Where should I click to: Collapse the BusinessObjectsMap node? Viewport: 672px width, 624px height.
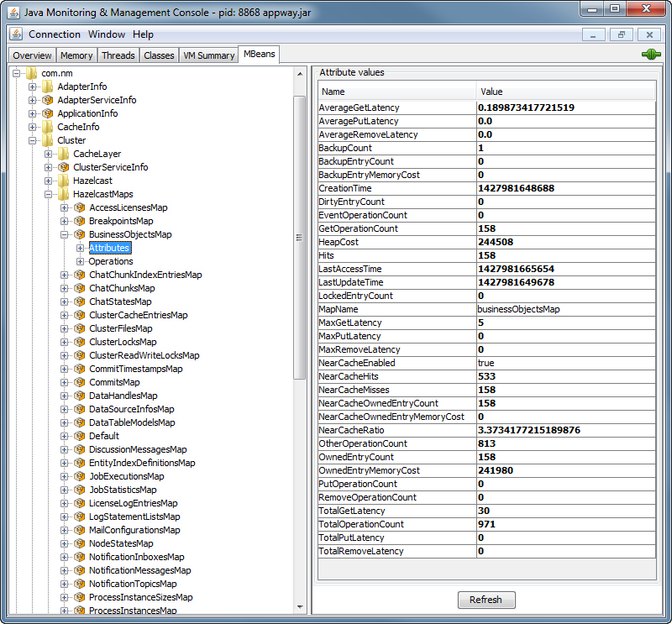[x=64, y=235]
